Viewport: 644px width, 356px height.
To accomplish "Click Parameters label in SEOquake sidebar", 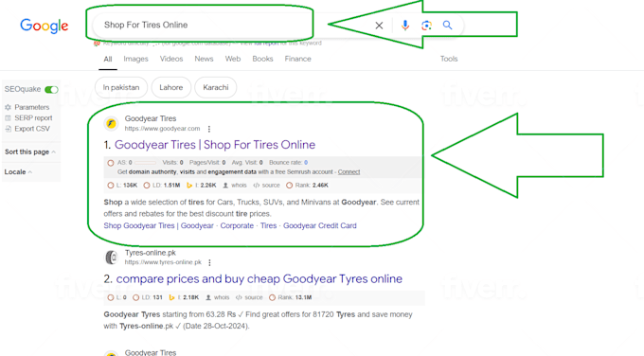I will tap(32, 107).
